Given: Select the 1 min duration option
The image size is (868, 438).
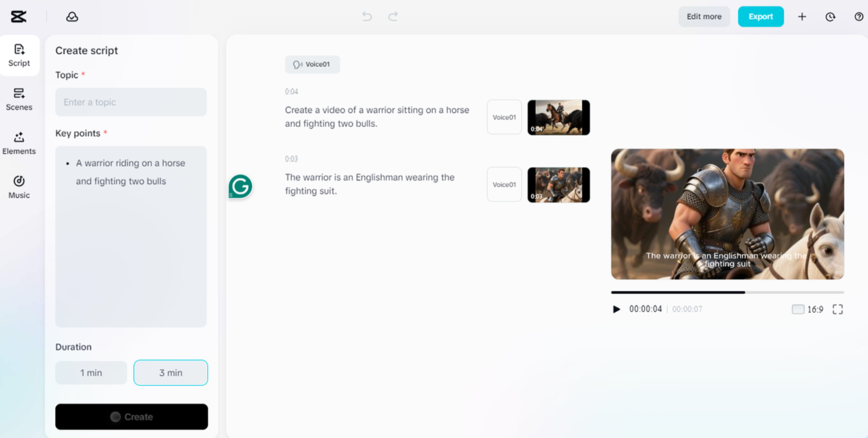Looking at the screenshot, I should (91, 372).
